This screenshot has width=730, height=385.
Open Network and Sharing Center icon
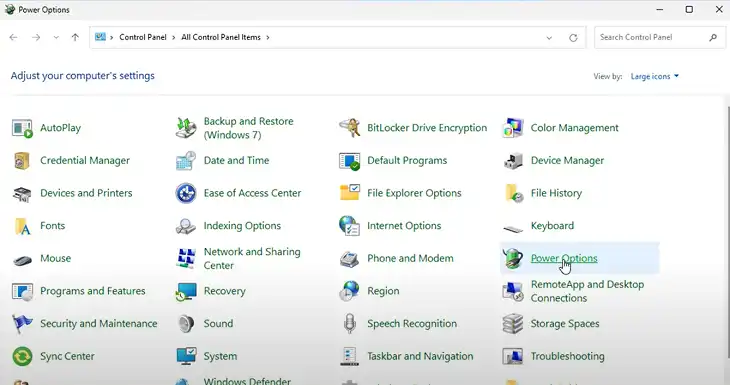tap(186, 258)
